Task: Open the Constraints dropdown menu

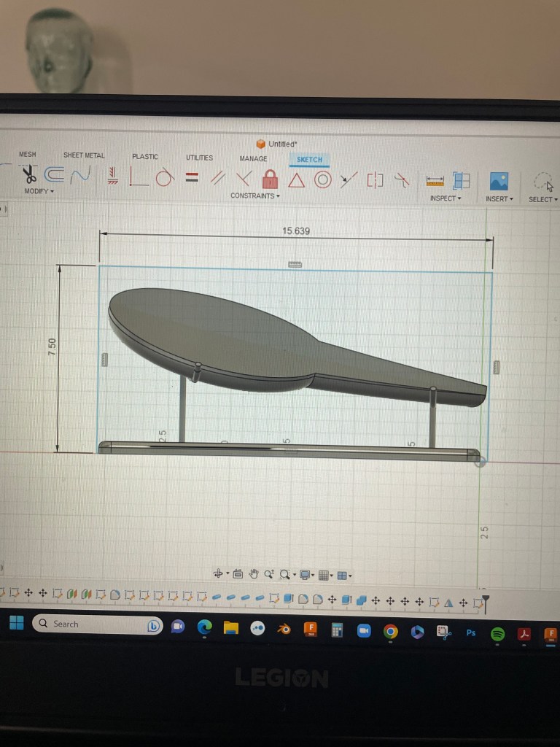Action: (x=254, y=196)
